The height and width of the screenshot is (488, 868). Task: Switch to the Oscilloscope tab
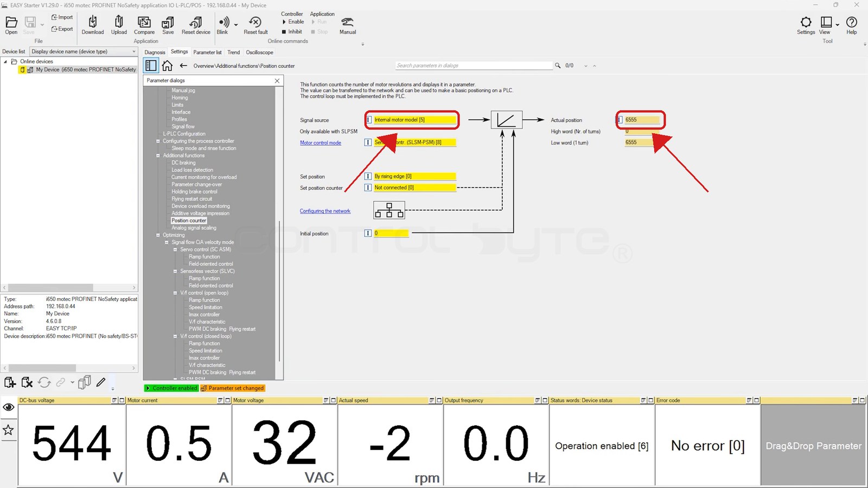(259, 53)
